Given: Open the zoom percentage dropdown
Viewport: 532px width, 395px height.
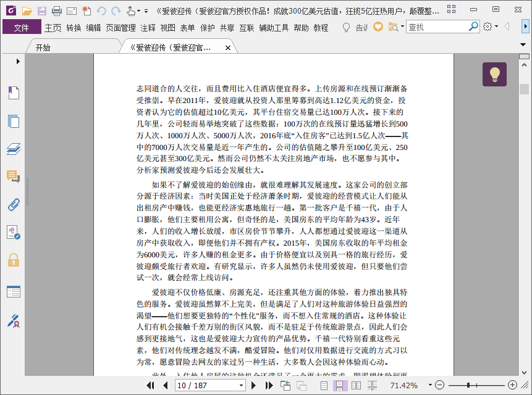Looking at the screenshot, I should pos(430,385).
